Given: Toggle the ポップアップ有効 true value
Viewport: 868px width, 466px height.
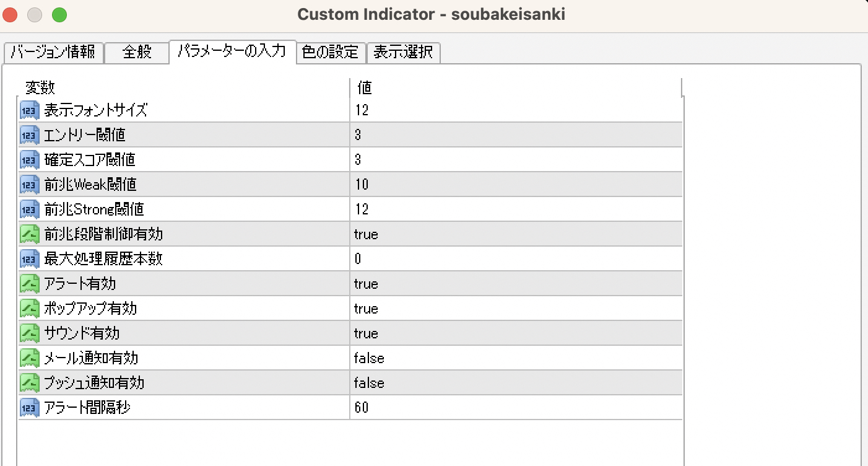Looking at the screenshot, I should [x=366, y=309].
